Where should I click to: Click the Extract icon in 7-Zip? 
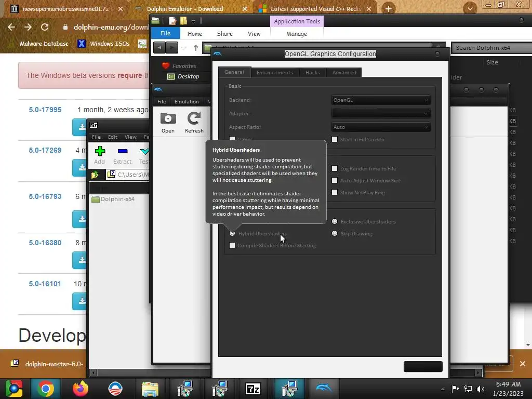(123, 151)
